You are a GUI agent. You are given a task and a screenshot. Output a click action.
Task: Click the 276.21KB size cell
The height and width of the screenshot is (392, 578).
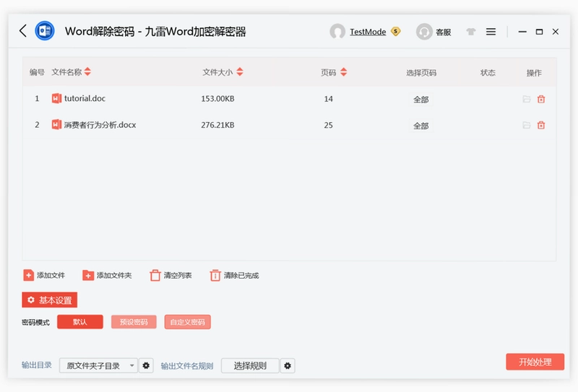click(217, 126)
